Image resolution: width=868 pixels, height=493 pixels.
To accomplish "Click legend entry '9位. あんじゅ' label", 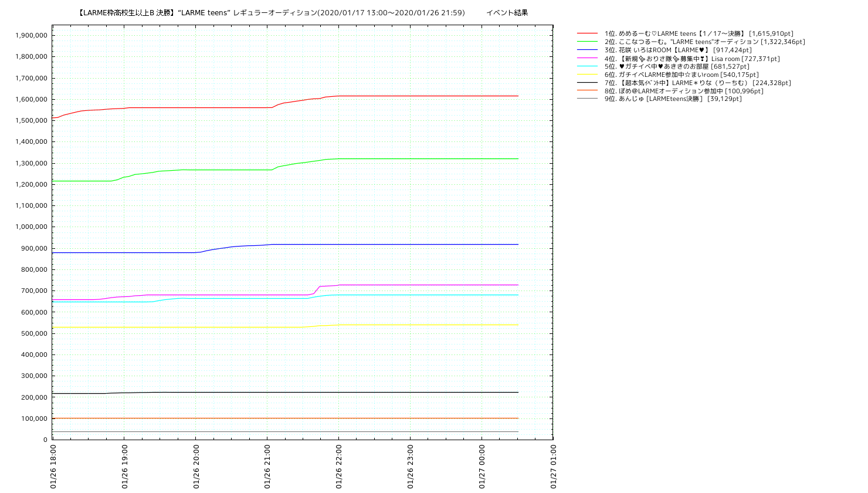I will [673, 99].
